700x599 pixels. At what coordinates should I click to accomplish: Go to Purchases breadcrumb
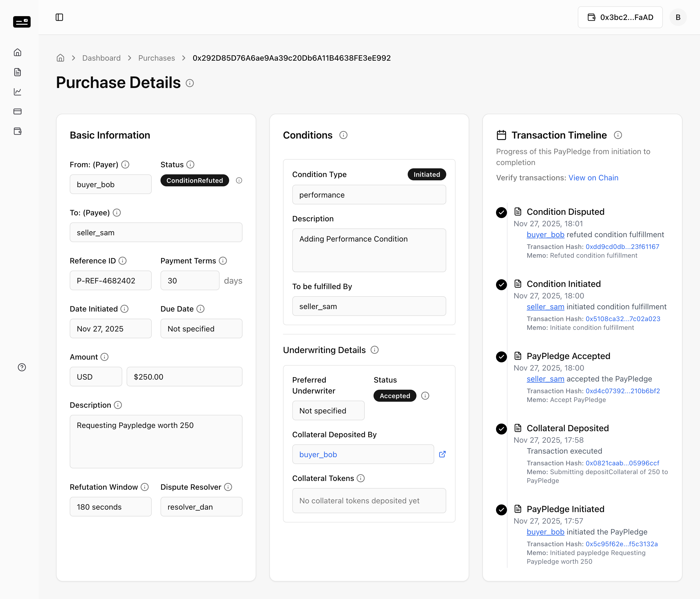coord(156,58)
